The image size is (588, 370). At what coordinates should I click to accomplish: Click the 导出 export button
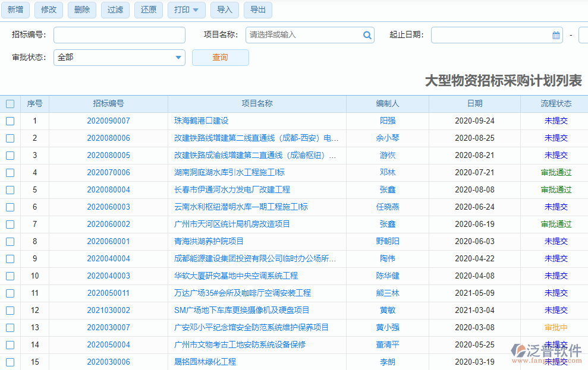point(257,10)
